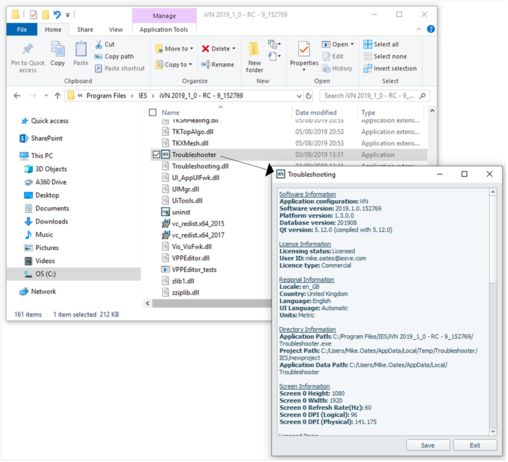Sort by Date modified column
The height and width of the screenshot is (462, 508).
(x=316, y=113)
